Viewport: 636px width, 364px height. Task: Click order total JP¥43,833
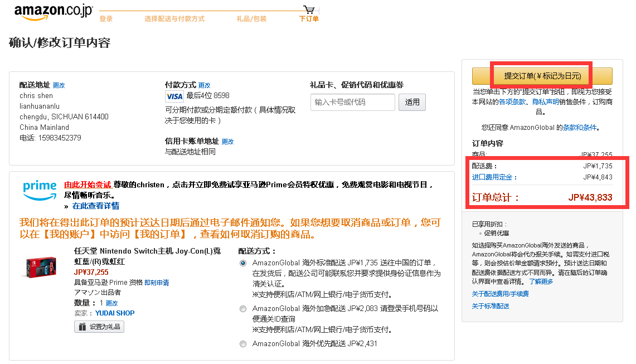click(x=590, y=198)
